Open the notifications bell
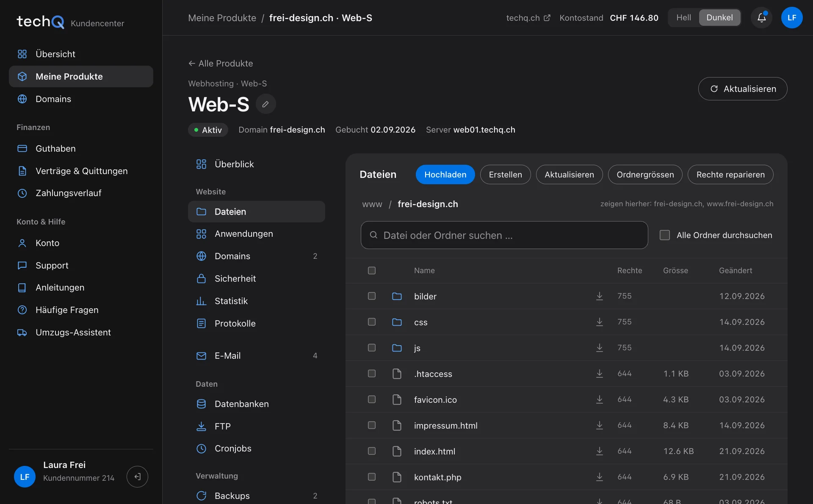The height and width of the screenshot is (504, 813). pyautogui.click(x=761, y=18)
